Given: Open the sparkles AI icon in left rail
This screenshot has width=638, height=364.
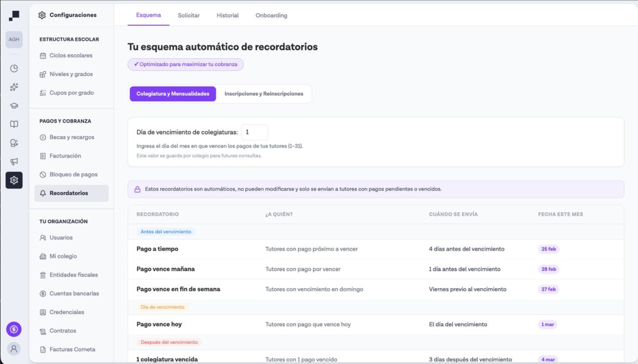Looking at the screenshot, I should [14, 87].
